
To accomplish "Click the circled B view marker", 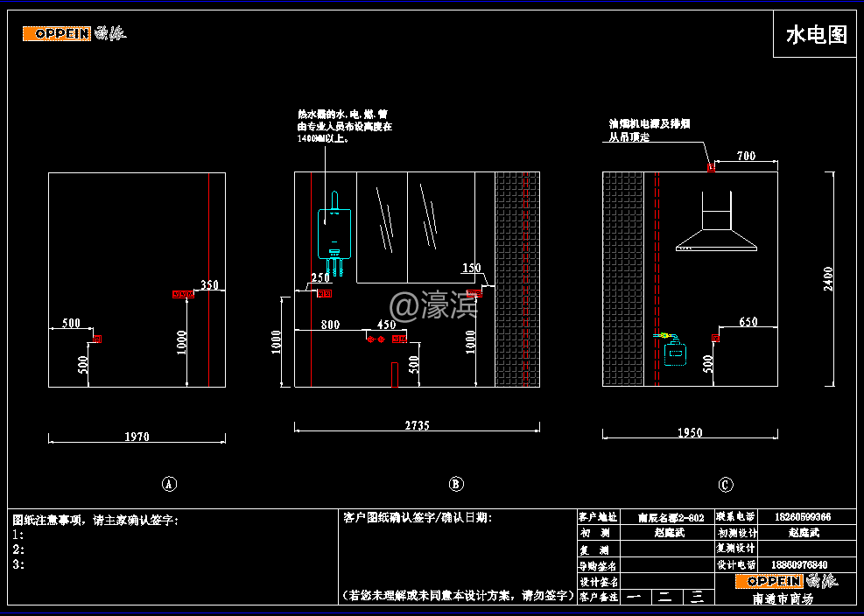I will point(455,484).
